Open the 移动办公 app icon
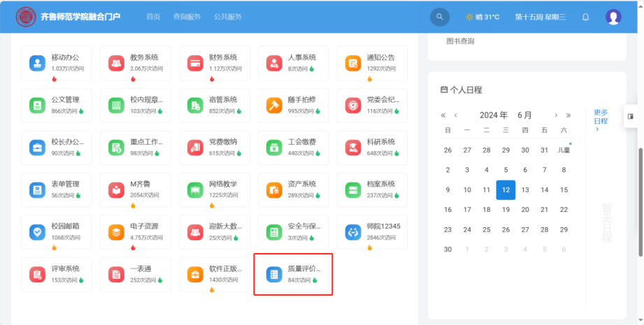This screenshot has width=644, height=325. click(37, 64)
